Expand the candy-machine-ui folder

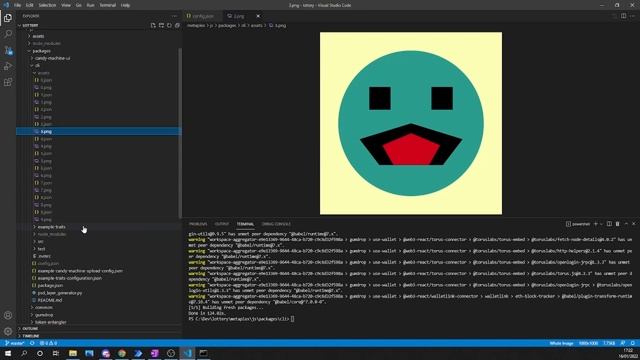pyautogui.click(x=52, y=58)
